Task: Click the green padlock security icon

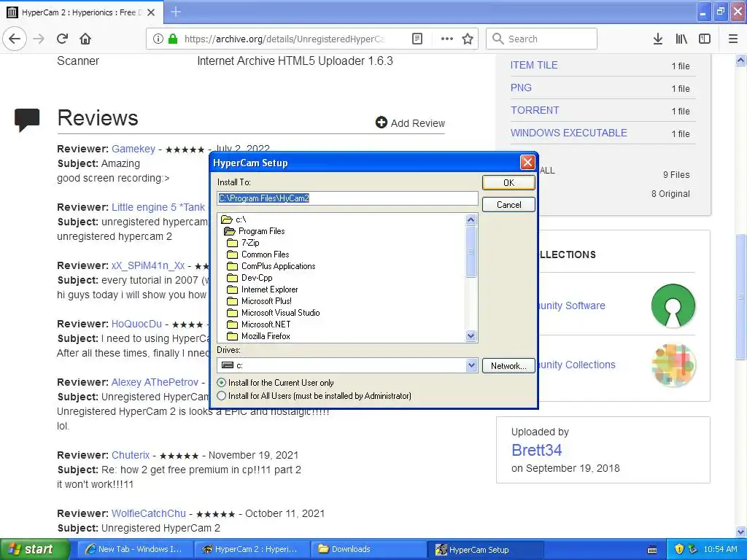Action: click(173, 39)
